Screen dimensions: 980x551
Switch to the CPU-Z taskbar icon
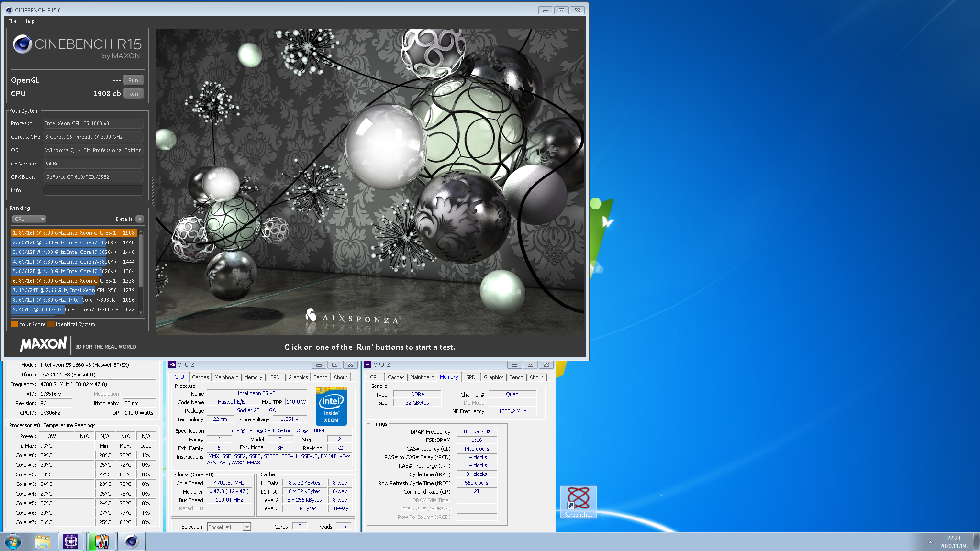pos(71,541)
